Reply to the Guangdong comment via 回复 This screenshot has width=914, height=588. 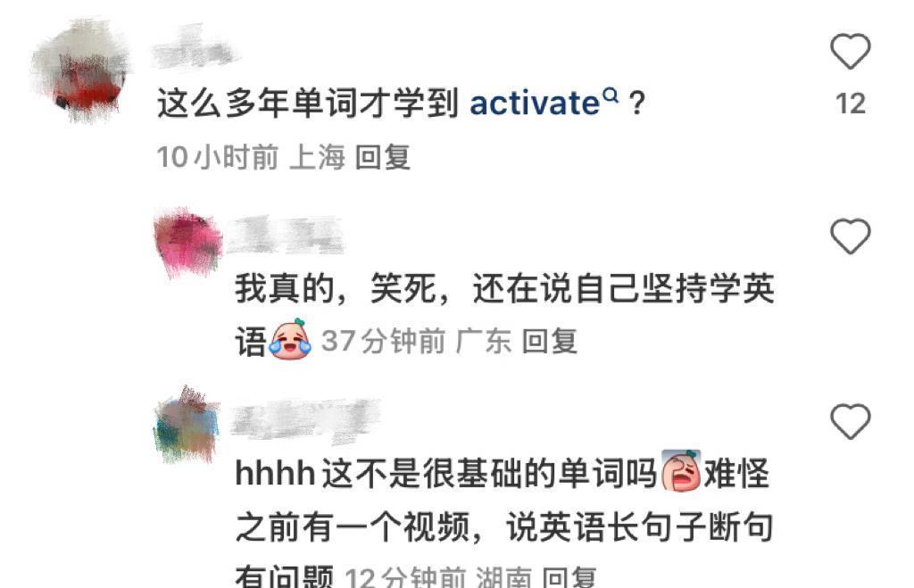549,341
